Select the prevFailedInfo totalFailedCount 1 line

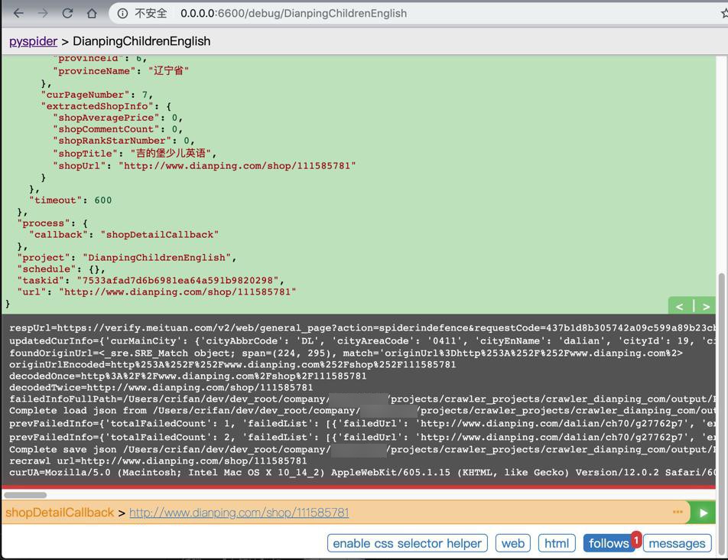click(x=362, y=424)
